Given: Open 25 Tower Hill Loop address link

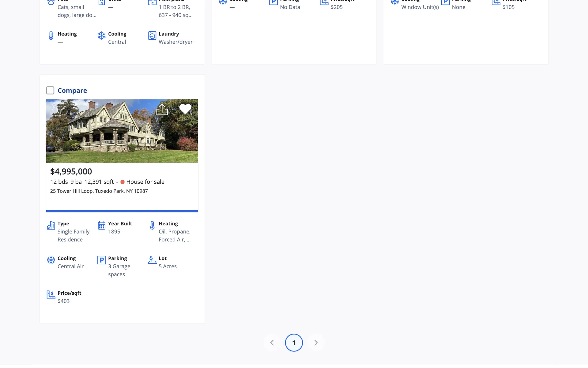Looking at the screenshot, I should (99, 191).
